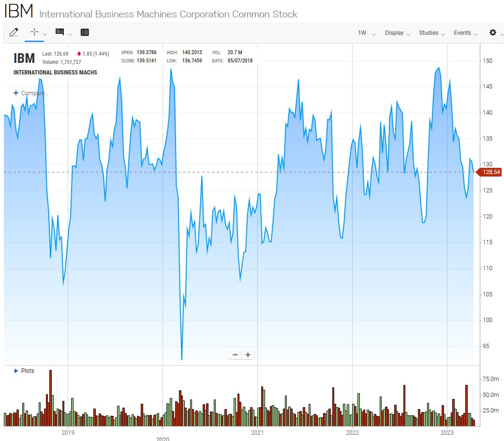Viewport: 504px width, 441px height.
Task: Expand the Plots section triangle
Action: pyautogui.click(x=16, y=371)
